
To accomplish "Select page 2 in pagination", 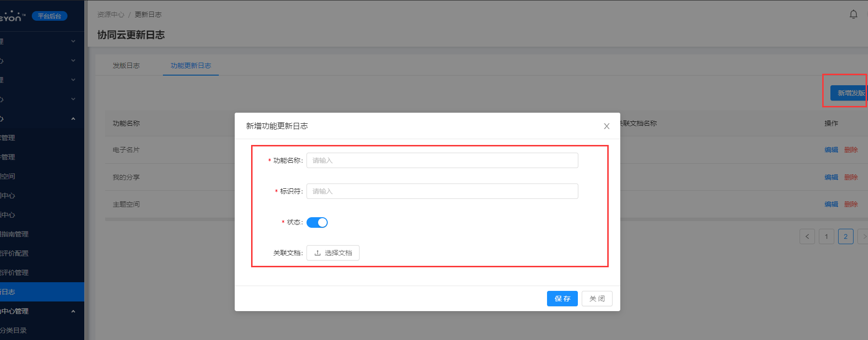I will pyautogui.click(x=845, y=236).
